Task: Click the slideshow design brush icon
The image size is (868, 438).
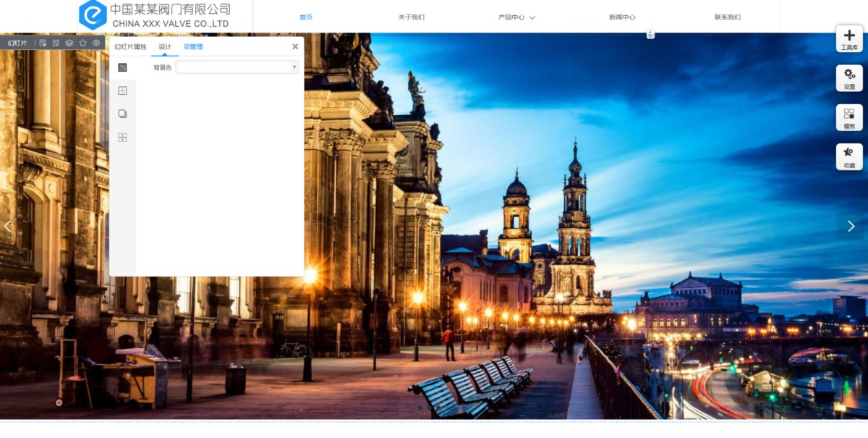Action: coord(56,43)
